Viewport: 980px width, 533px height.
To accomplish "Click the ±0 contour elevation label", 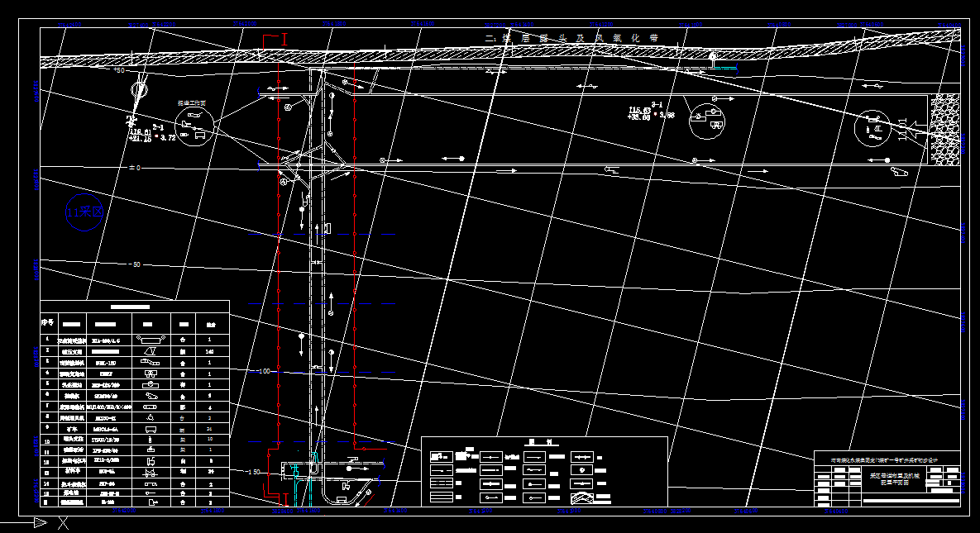I will (x=134, y=168).
